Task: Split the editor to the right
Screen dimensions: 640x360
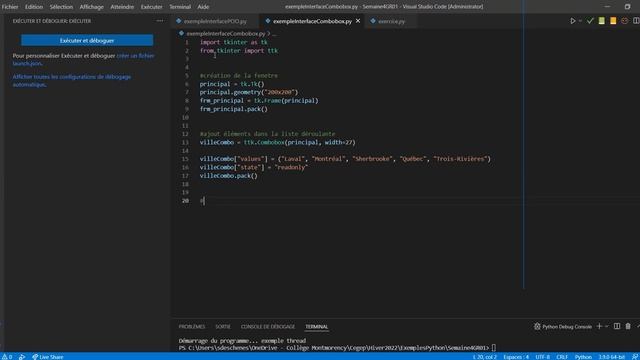Action: pyautogui.click(x=636, y=21)
